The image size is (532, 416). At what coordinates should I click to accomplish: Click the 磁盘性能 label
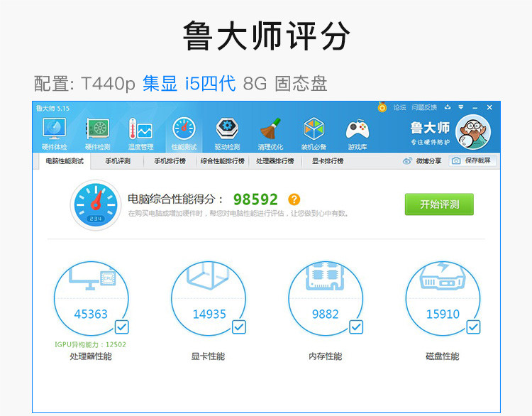point(443,356)
